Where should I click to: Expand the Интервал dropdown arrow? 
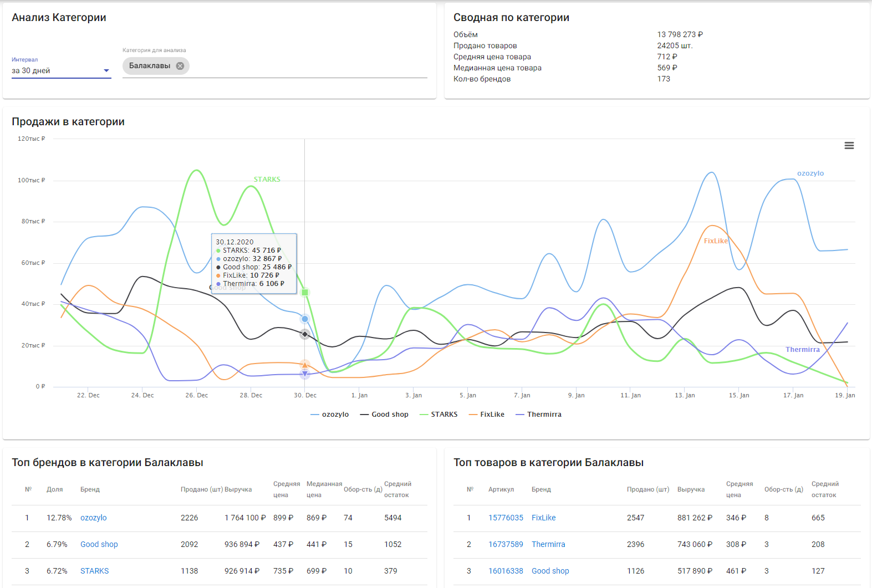pos(106,71)
